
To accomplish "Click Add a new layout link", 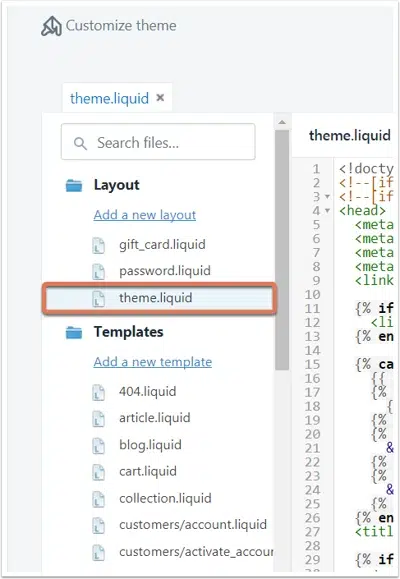I will (x=144, y=215).
